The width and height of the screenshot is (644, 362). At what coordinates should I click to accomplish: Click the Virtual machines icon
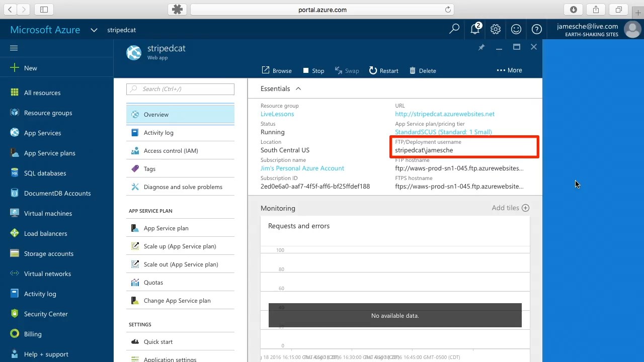[x=14, y=213]
